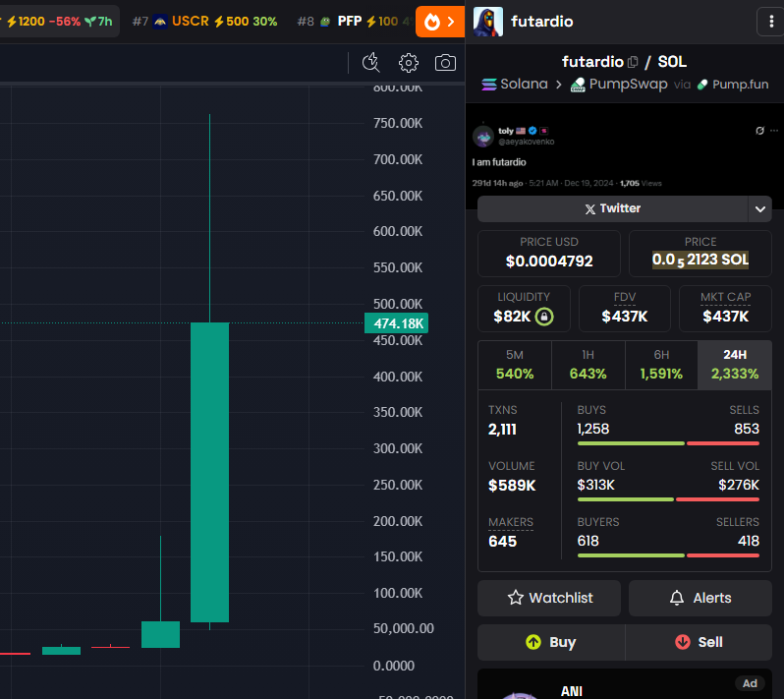Open the Twitter link button
This screenshot has width=784, height=699.
point(612,208)
